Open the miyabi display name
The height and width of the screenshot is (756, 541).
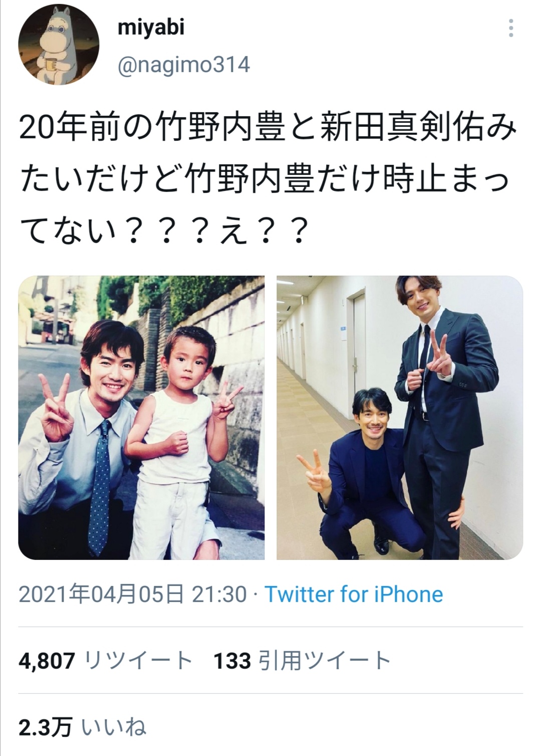click(151, 27)
